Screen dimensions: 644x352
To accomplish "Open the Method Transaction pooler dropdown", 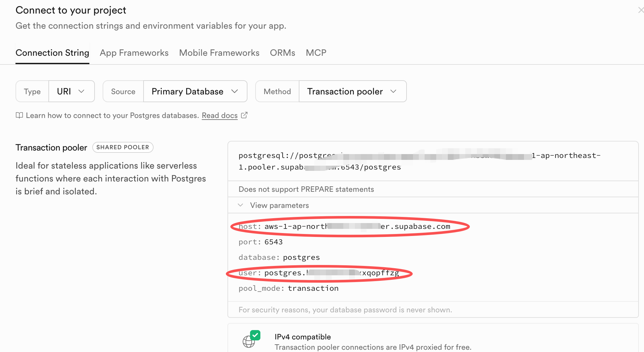I will click(352, 92).
